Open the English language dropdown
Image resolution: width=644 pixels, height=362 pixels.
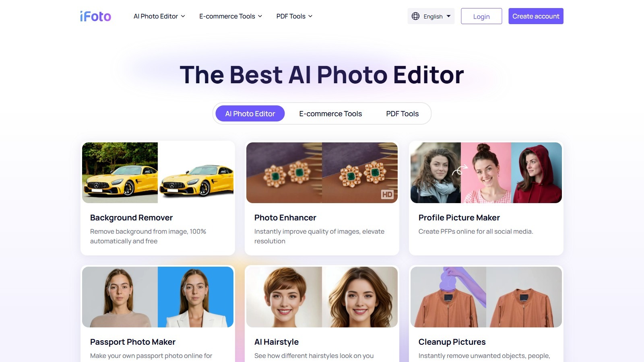(x=431, y=16)
